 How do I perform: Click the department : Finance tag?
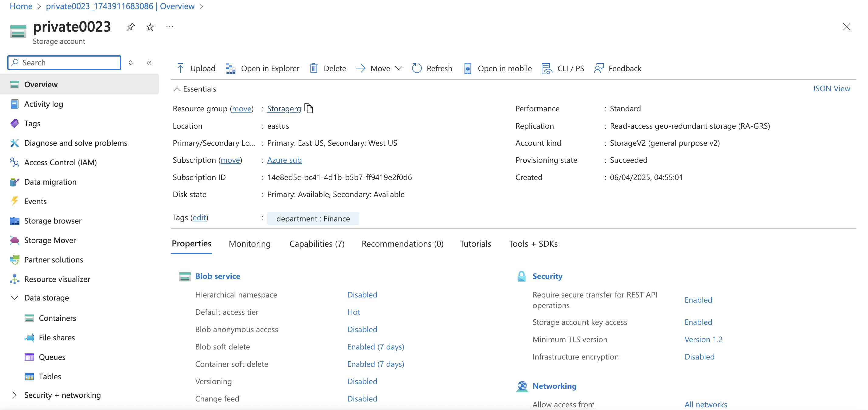313,218
